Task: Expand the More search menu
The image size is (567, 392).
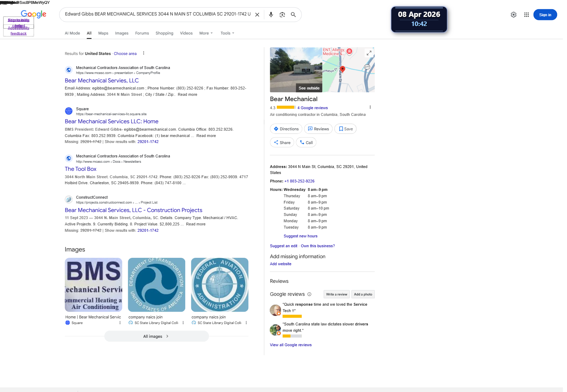Action: pos(206,33)
